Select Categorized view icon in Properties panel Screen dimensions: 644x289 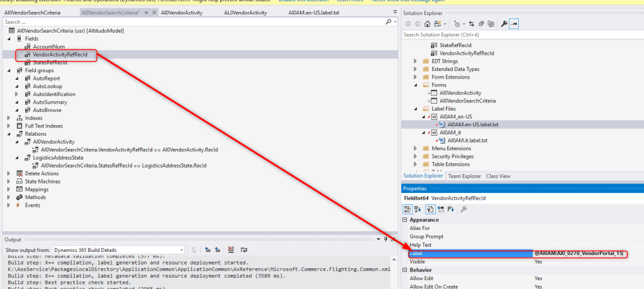click(409, 209)
